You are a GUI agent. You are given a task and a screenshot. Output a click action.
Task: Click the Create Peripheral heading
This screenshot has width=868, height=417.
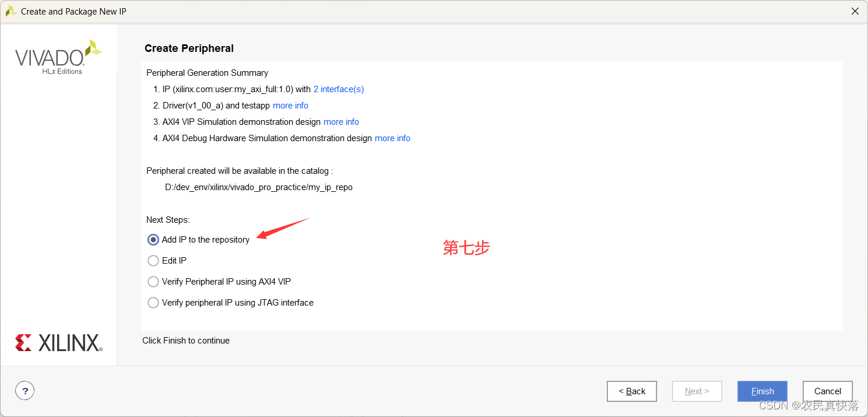click(189, 48)
